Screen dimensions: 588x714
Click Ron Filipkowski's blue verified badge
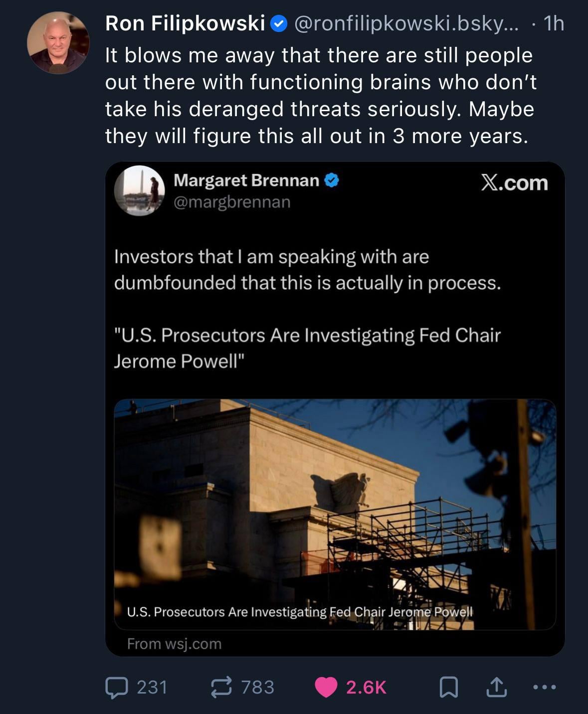tap(278, 23)
